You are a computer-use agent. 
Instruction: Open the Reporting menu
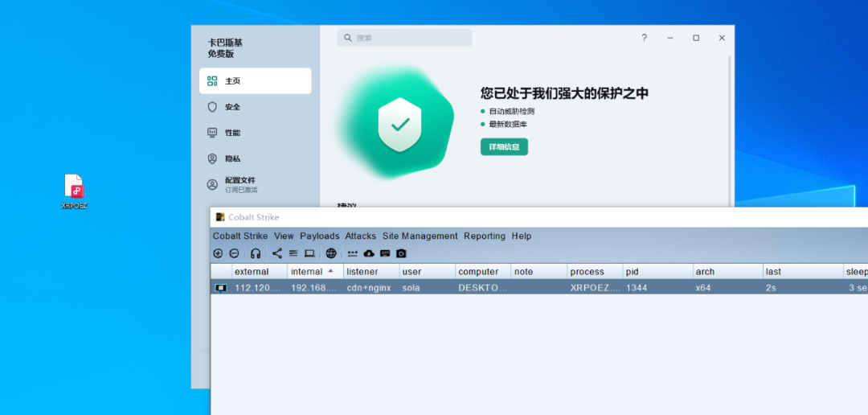(x=485, y=236)
